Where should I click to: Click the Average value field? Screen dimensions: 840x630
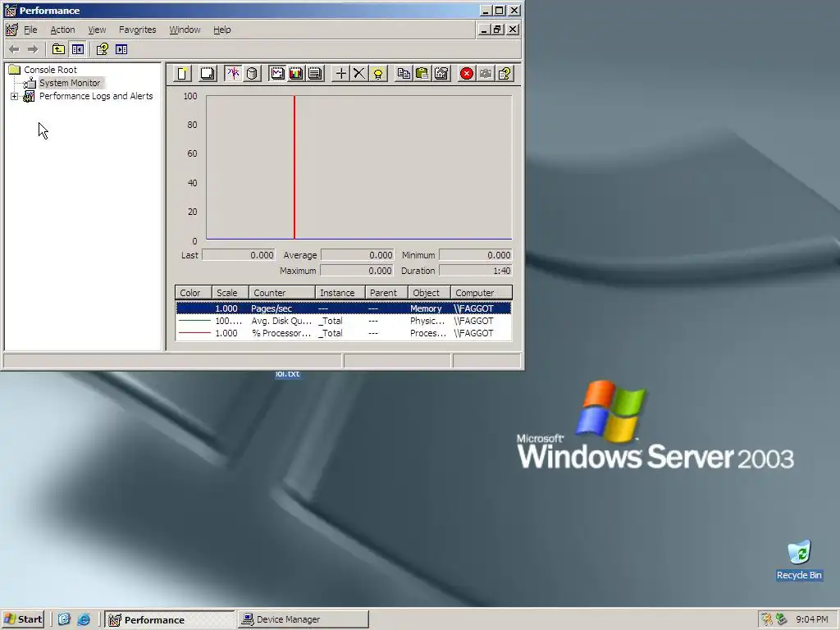[358, 255]
